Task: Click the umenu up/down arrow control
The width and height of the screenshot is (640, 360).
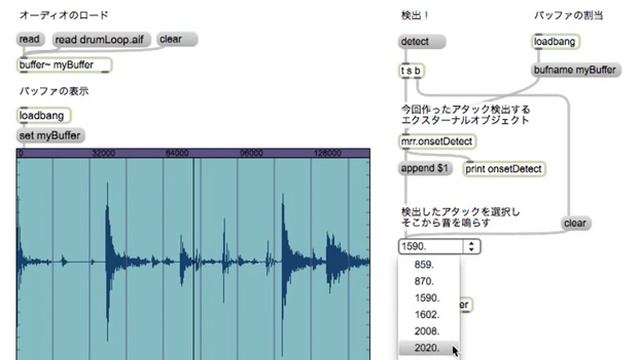Action: [471, 247]
